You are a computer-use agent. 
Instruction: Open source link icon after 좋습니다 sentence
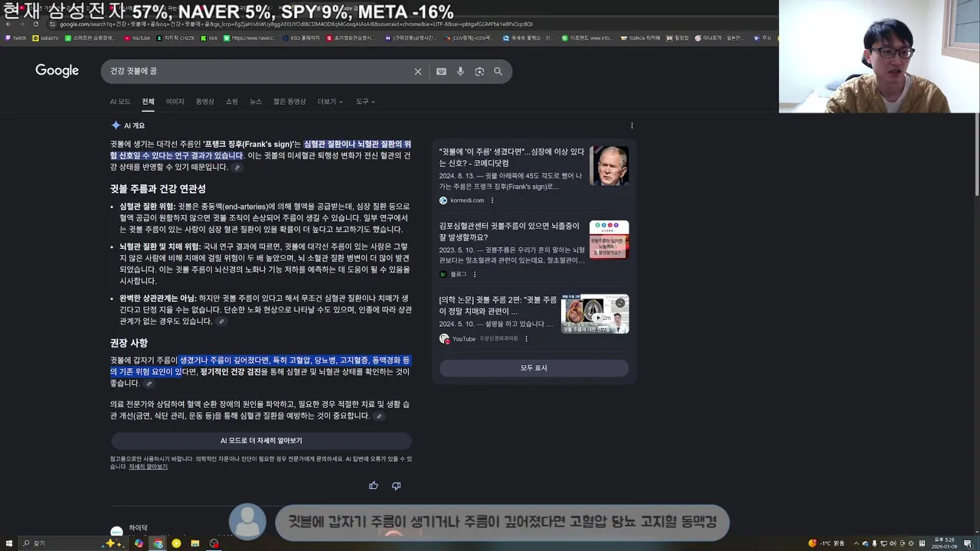pos(149,383)
